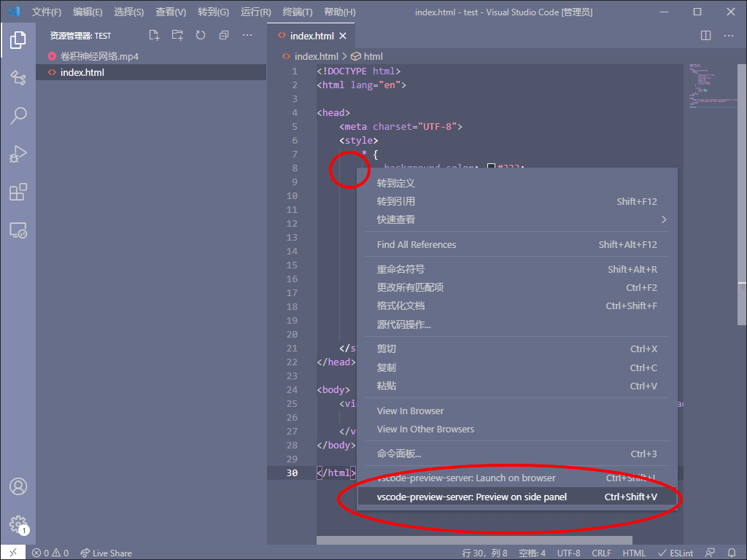Open the 文件(F) menu

pyautogui.click(x=47, y=12)
